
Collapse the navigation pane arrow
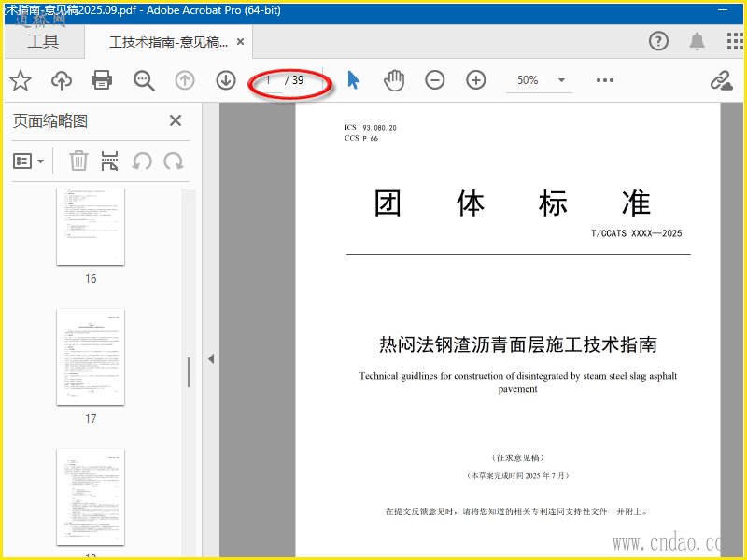coord(211,359)
